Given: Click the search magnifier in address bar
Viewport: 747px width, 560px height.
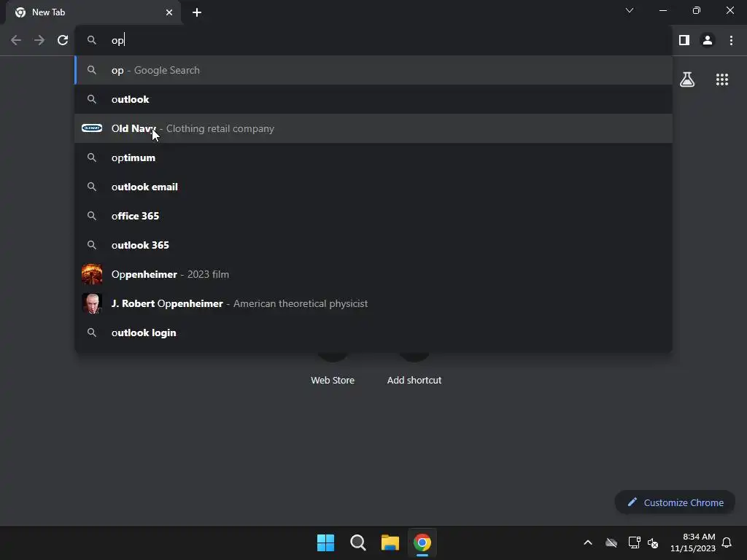Looking at the screenshot, I should 91,41.
